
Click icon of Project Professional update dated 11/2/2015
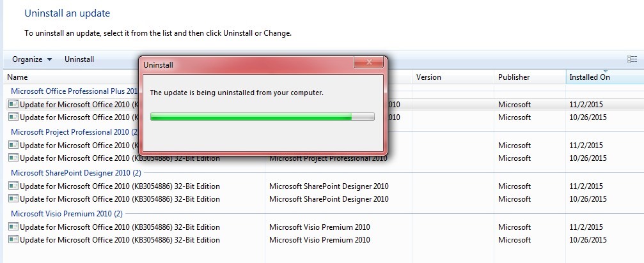coord(13,146)
